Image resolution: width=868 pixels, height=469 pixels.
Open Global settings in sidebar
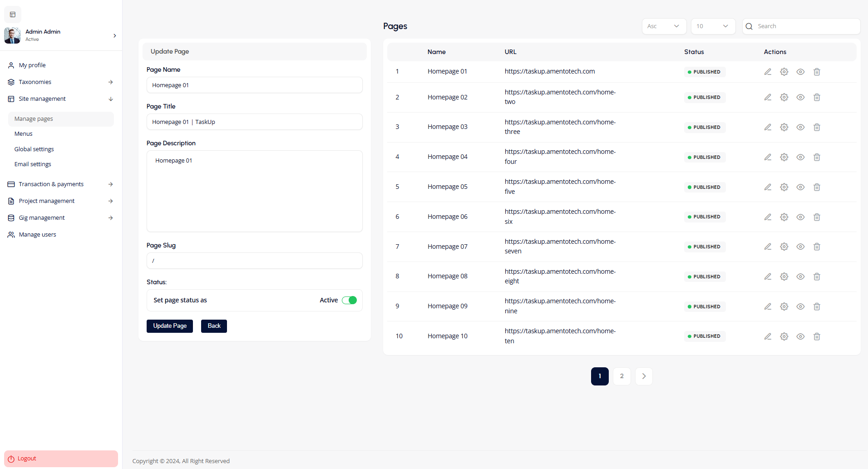34,149
